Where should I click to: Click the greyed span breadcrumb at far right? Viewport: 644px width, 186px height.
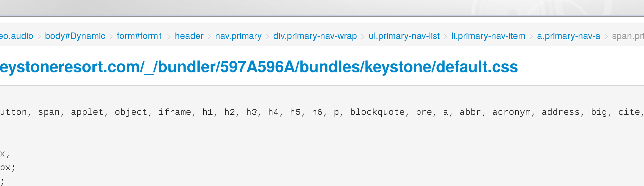coord(627,36)
